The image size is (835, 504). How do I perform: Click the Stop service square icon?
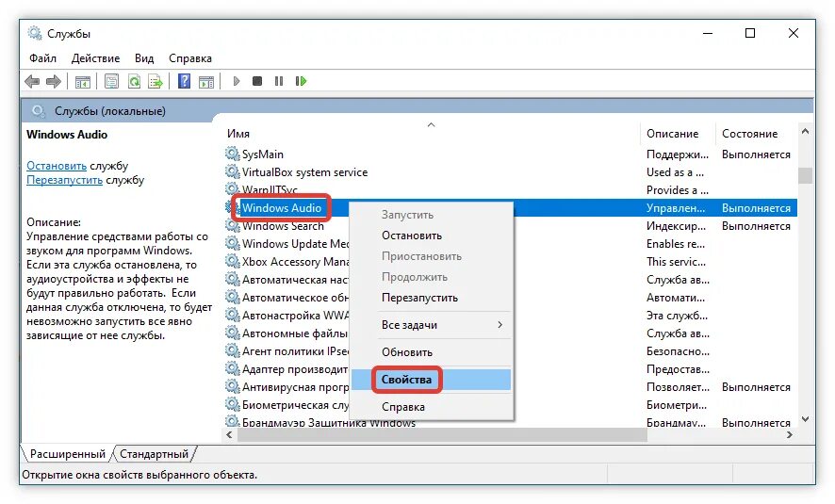pyautogui.click(x=257, y=81)
